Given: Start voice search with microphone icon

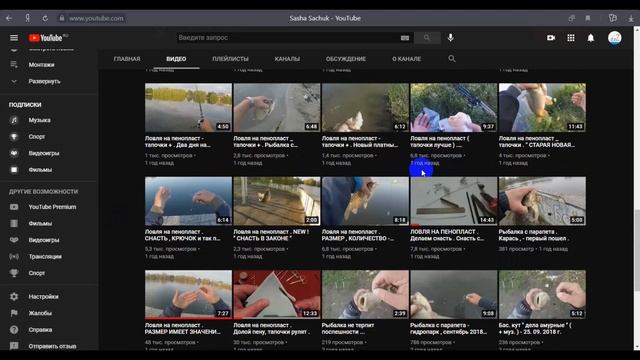Looking at the screenshot, I should pos(450,38).
